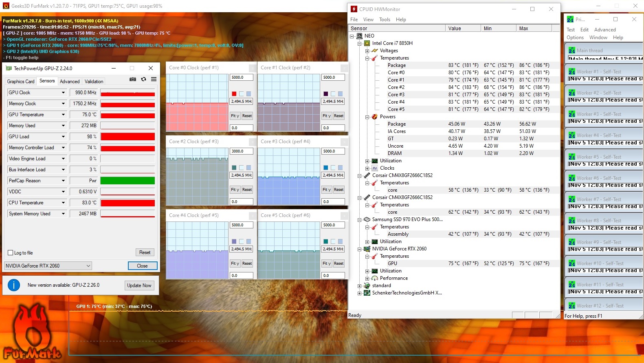This screenshot has width=644, height=363.
Task: Collapse the Intel Core i7 8850H node
Action: 360,44
